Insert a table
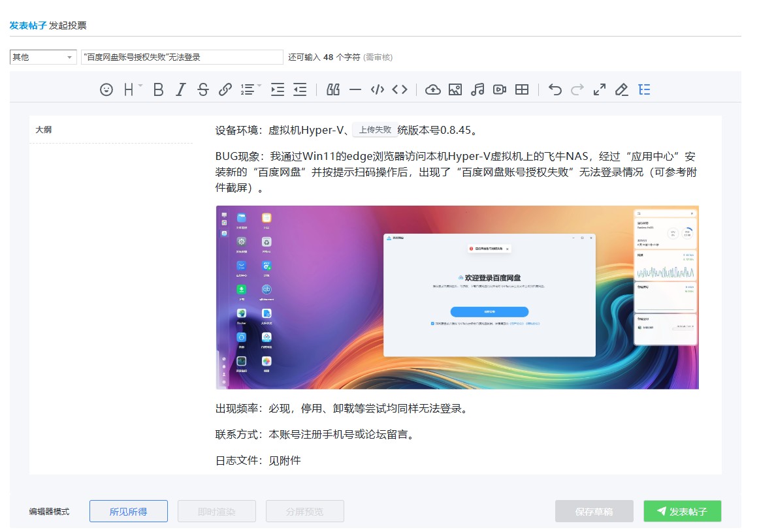Viewport: 759px width, 532px height. pyautogui.click(x=522, y=89)
